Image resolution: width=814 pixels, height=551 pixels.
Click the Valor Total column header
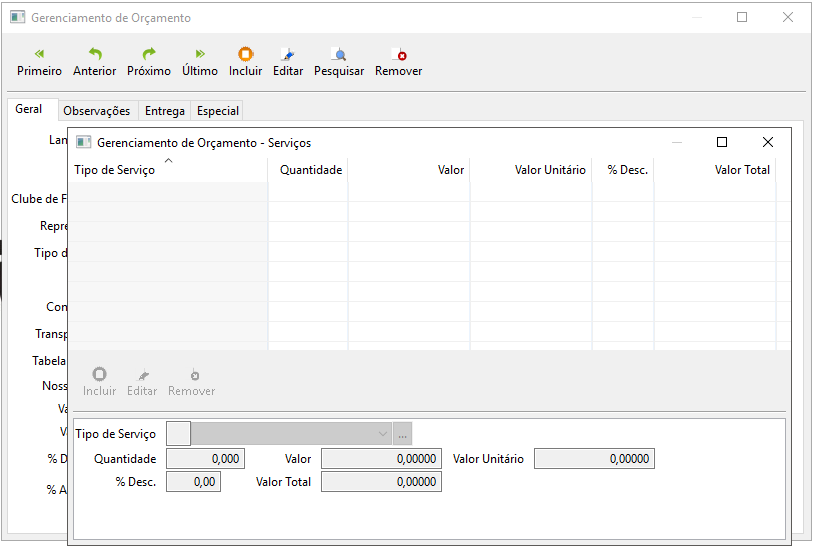coord(715,170)
